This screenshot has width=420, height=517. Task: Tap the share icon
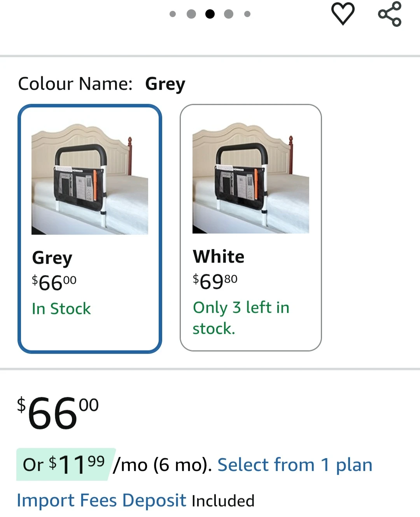point(389,14)
